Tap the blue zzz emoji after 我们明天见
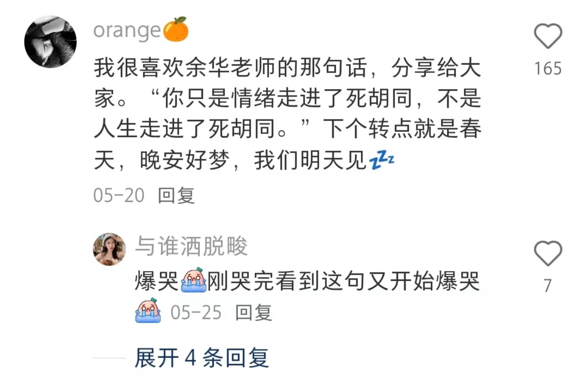The image size is (588, 391). point(382,161)
